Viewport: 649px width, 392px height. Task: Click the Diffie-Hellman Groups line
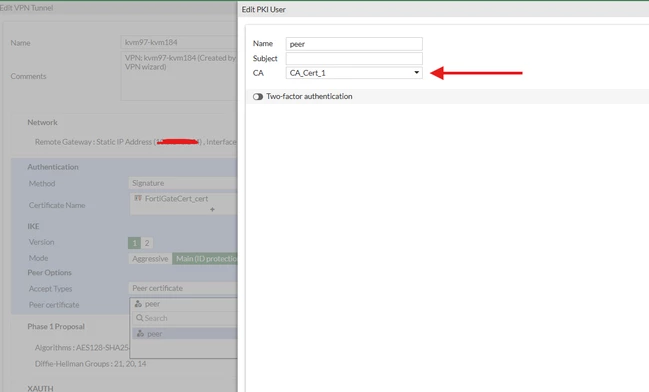coord(90,364)
